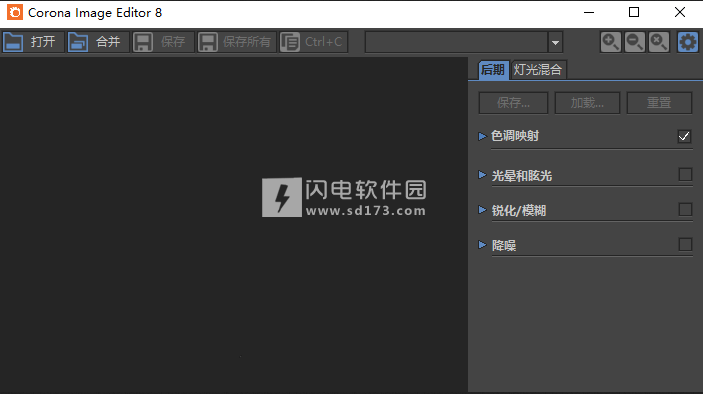Expand the 降噪 section triangle

[x=482, y=245]
